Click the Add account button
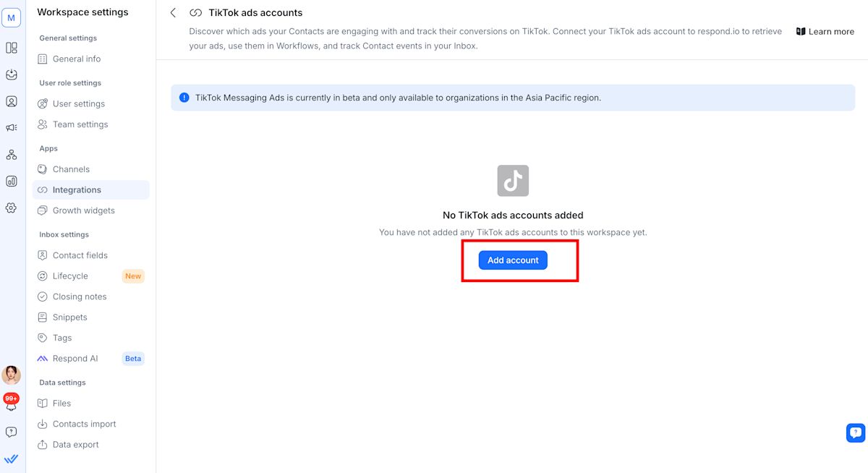868x473 pixels. click(513, 260)
